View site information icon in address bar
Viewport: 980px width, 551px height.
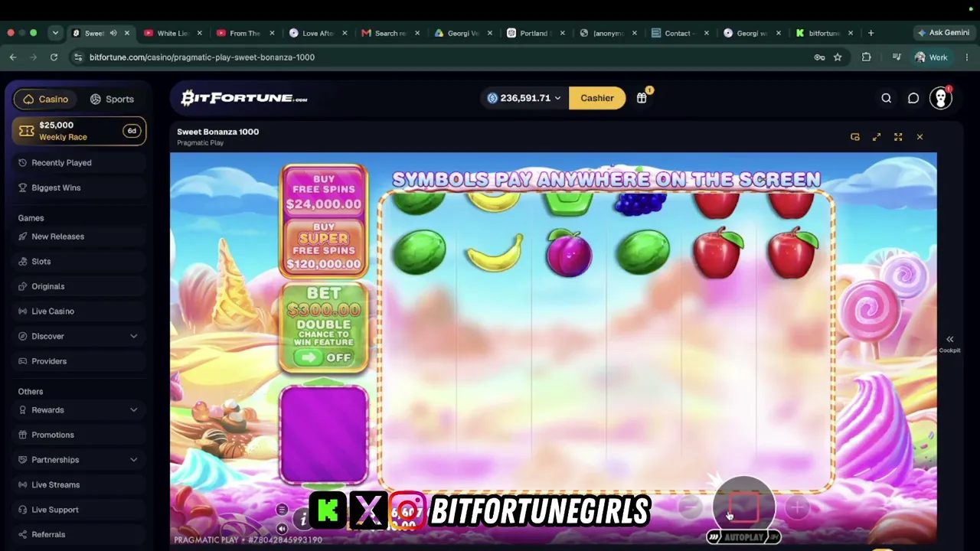click(77, 57)
